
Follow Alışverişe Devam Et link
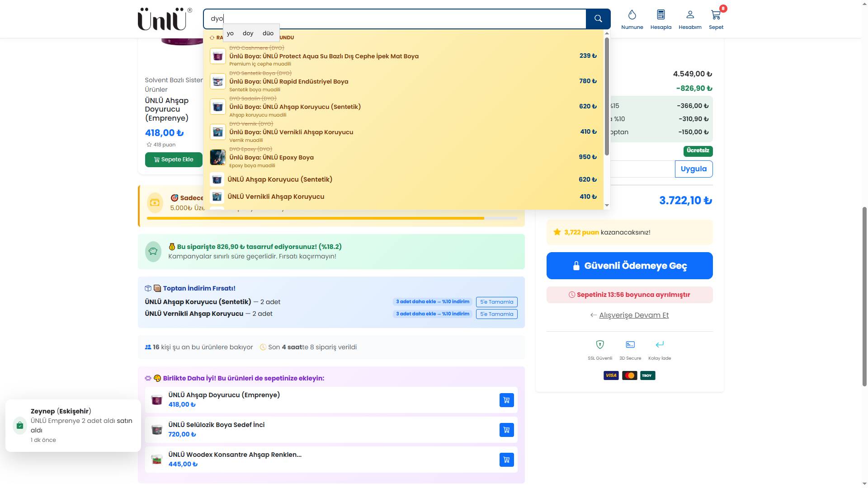click(x=633, y=315)
